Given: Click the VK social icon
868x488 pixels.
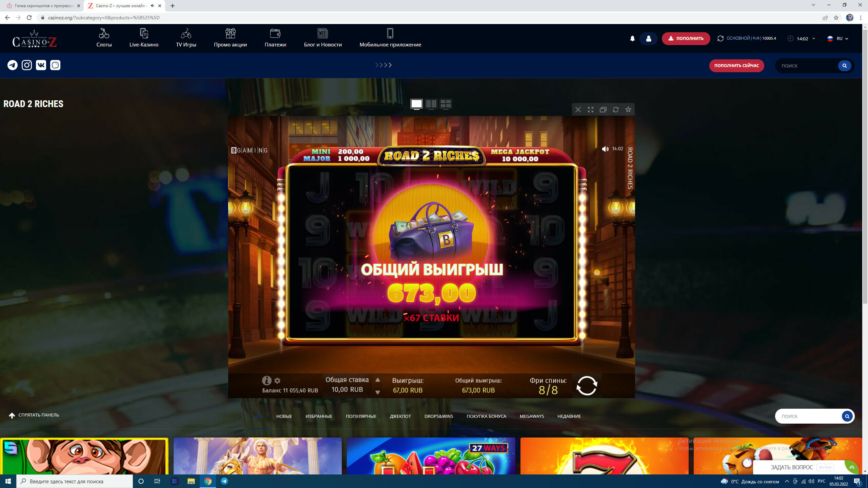Looking at the screenshot, I should 41,65.
